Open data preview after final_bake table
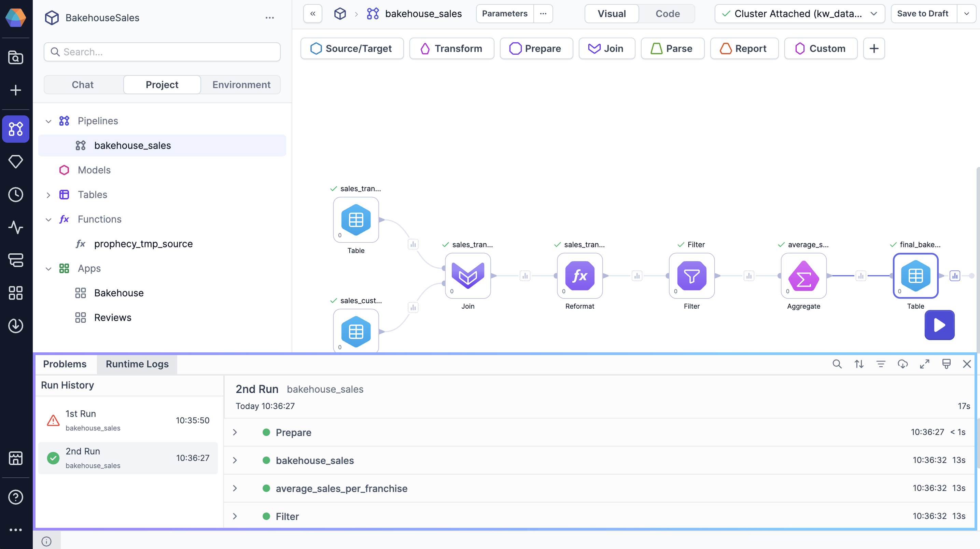Image resolution: width=980 pixels, height=549 pixels. 954,276
